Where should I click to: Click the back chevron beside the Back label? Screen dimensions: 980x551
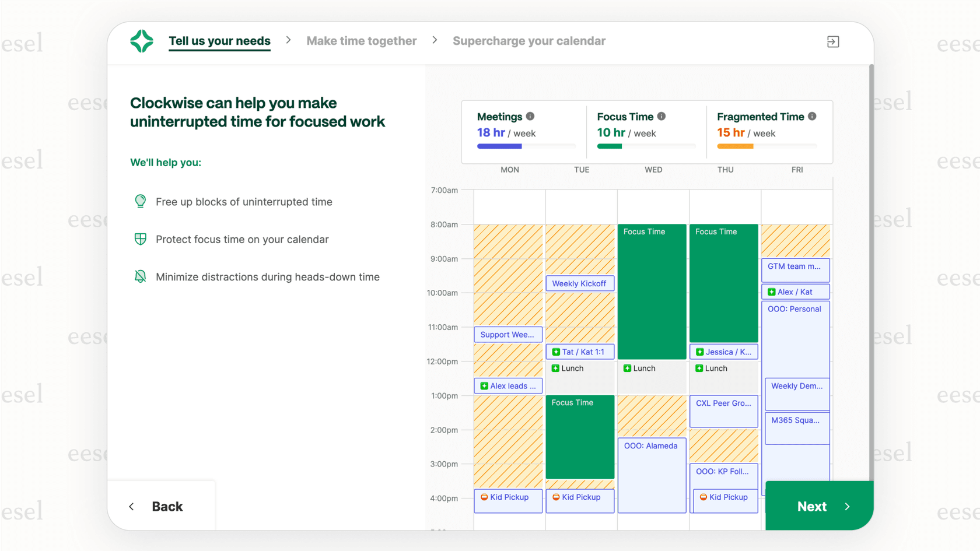pyautogui.click(x=131, y=506)
